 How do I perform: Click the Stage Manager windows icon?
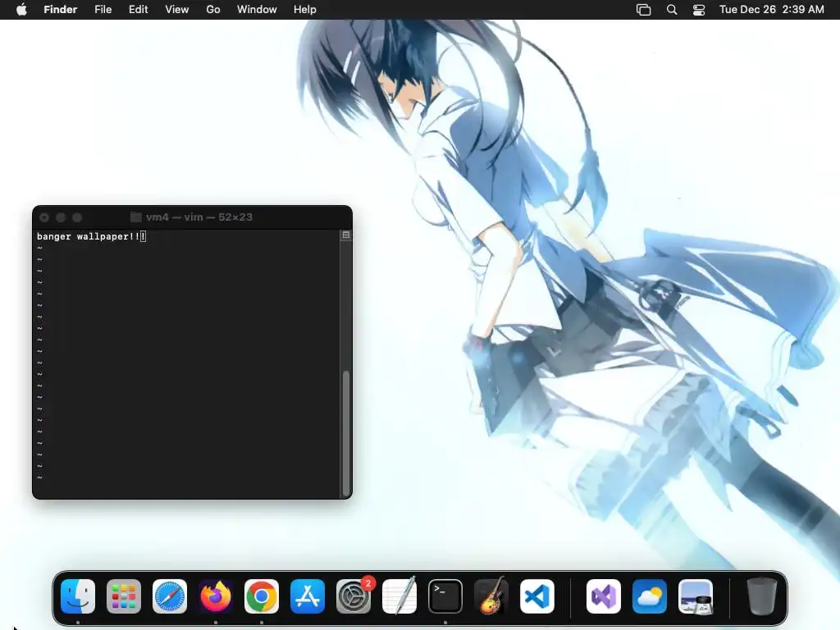coord(643,10)
